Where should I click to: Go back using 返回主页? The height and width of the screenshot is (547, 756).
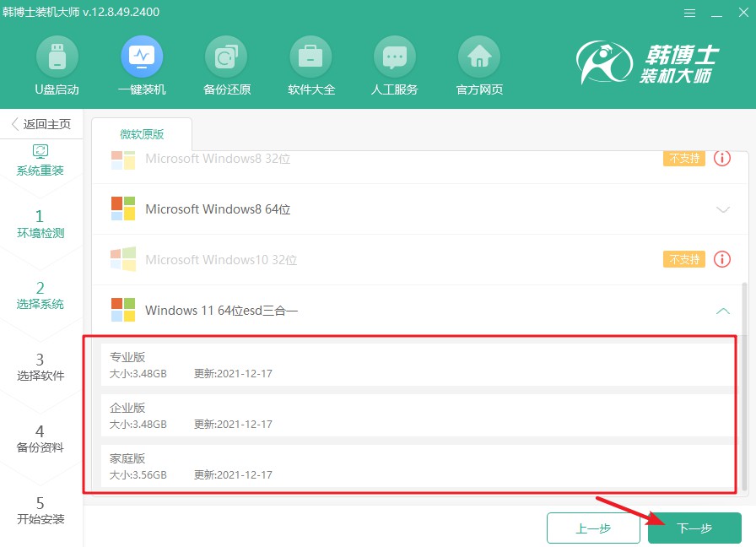pos(41,123)
